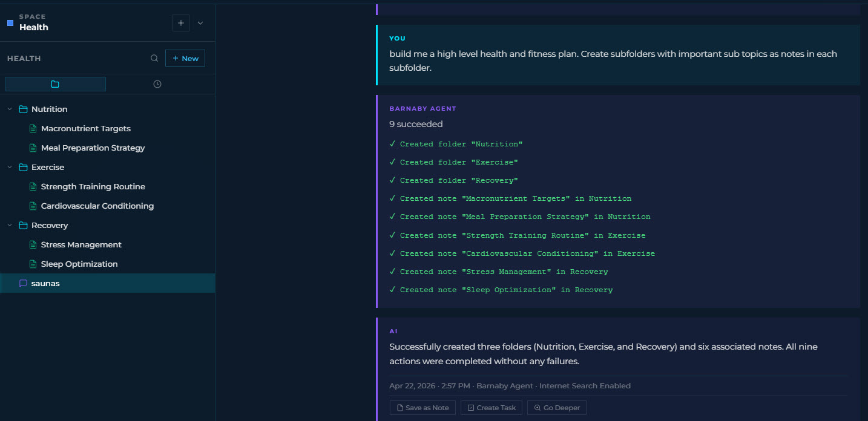Create a task from the AI response
868x421 pixels.
491,407
